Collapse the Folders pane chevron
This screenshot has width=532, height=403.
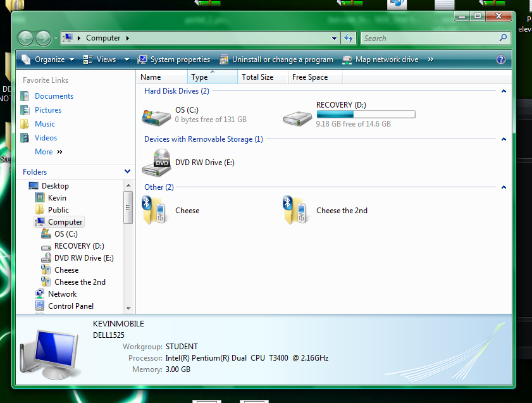[x=128, y=171]
